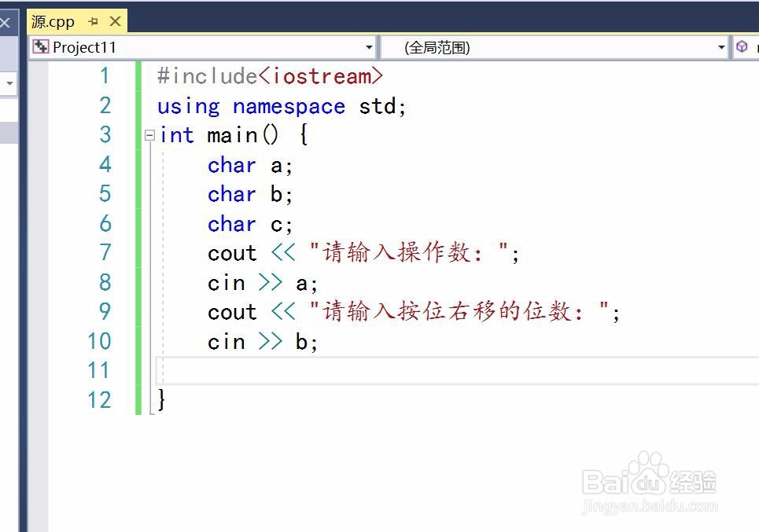Click the namespace keyword on line 2

pos(287,105)
